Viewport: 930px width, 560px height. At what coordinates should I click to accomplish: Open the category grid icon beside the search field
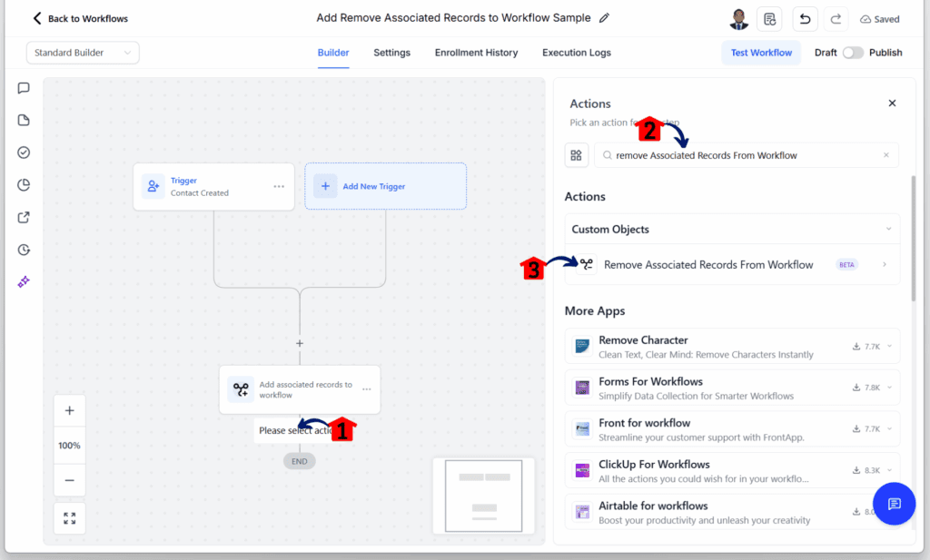(577, 154)
